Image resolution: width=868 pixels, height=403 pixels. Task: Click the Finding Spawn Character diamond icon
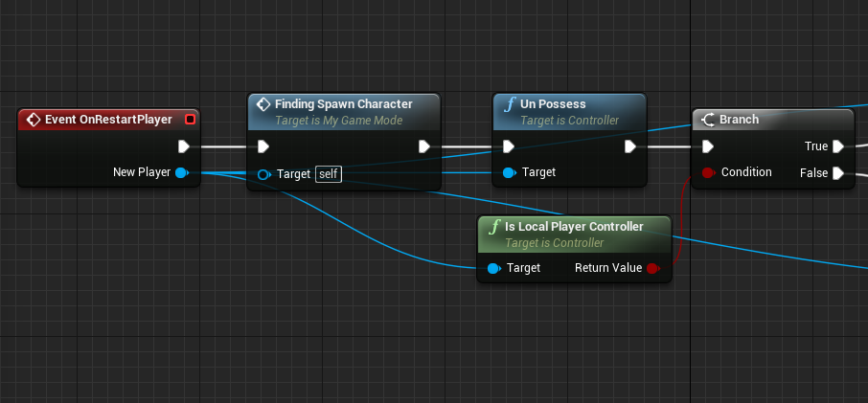(264, 104)
